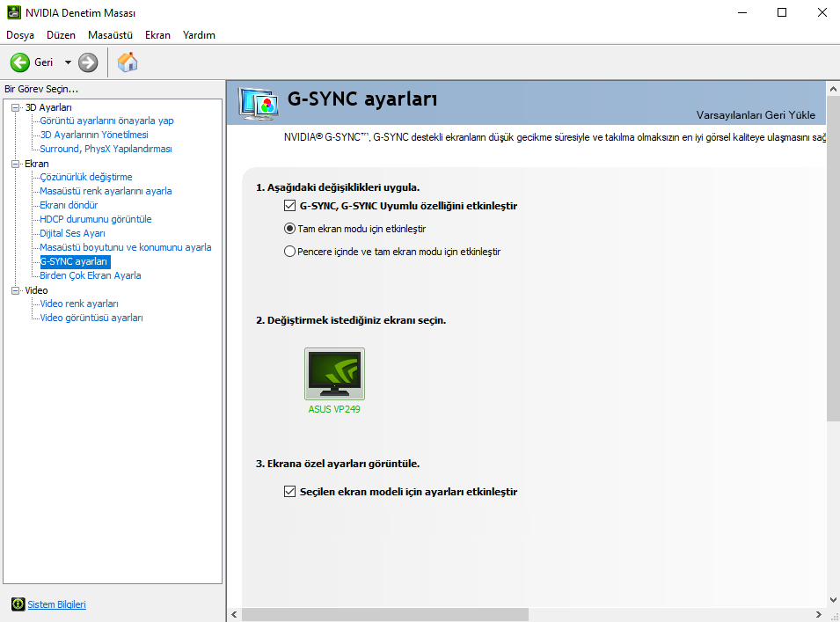Select Çözünürlük değiştirme in the task tree
This screenshot has height=622, width=840.
[85, 177]
